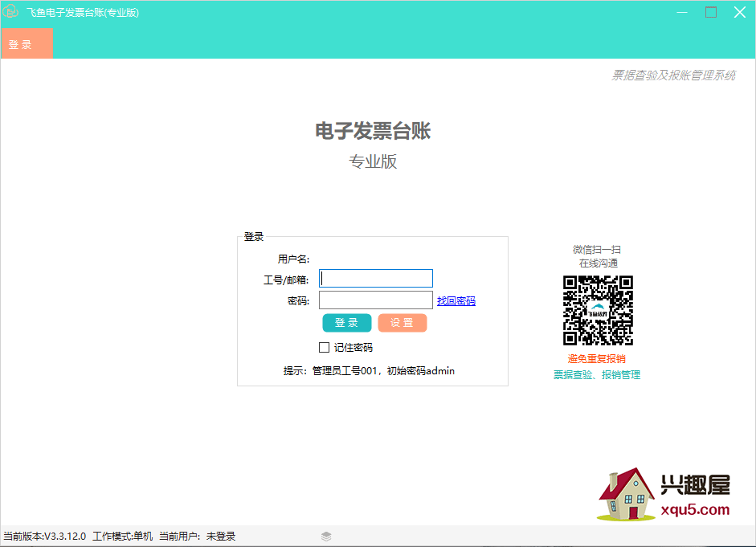
Task: Click the 当前用户 未登录 status item
Action: tap(197, 537)
